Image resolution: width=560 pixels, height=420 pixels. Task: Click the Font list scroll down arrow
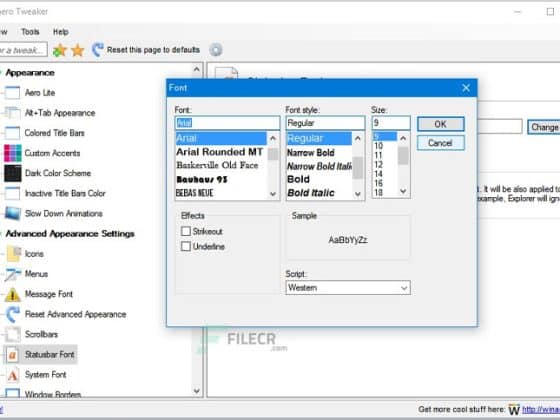273,194
